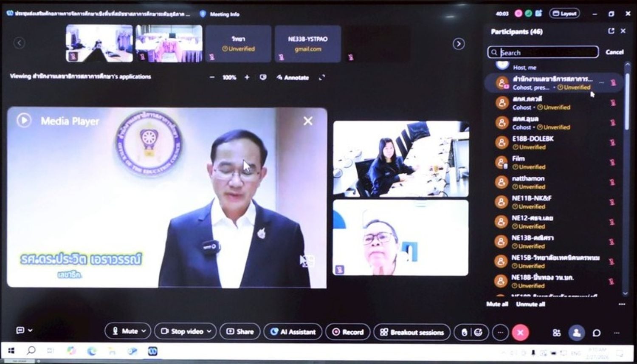Expand the Mute options arrow

(x=144, y=331)
